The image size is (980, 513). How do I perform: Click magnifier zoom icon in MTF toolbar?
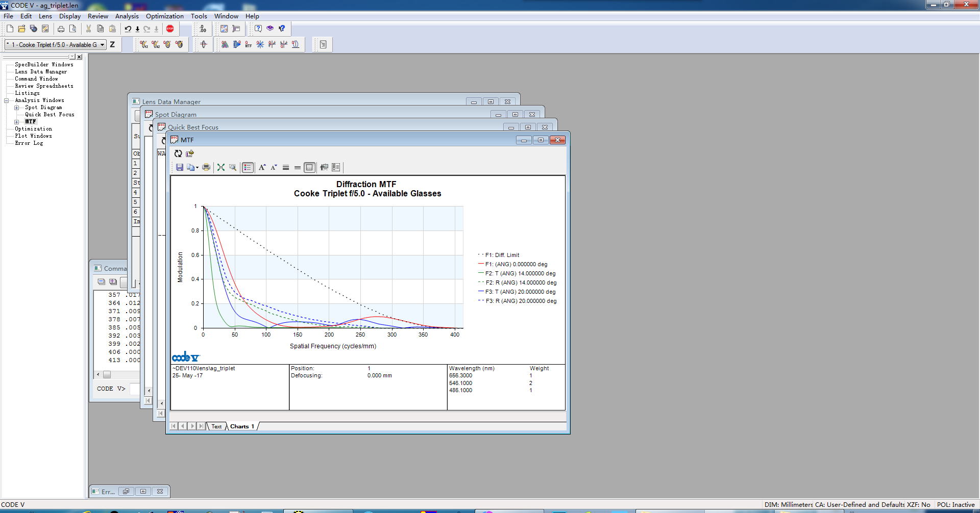(x=233, y=167)
